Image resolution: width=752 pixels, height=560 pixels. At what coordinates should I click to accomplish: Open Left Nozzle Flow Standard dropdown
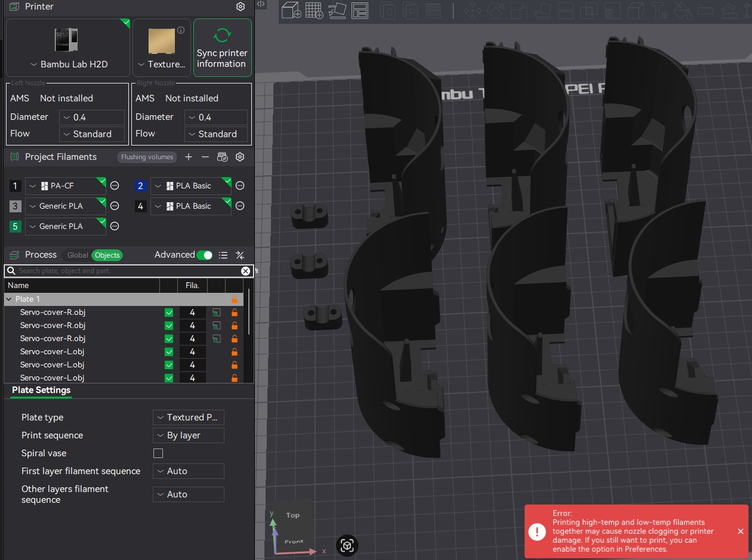[92, 134]
